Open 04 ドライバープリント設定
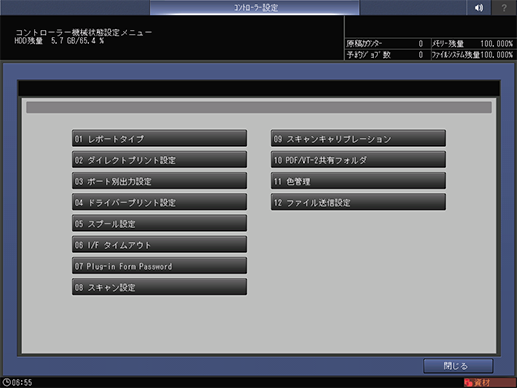Viewport: 517px width, 388px height. tap(159, 202)
